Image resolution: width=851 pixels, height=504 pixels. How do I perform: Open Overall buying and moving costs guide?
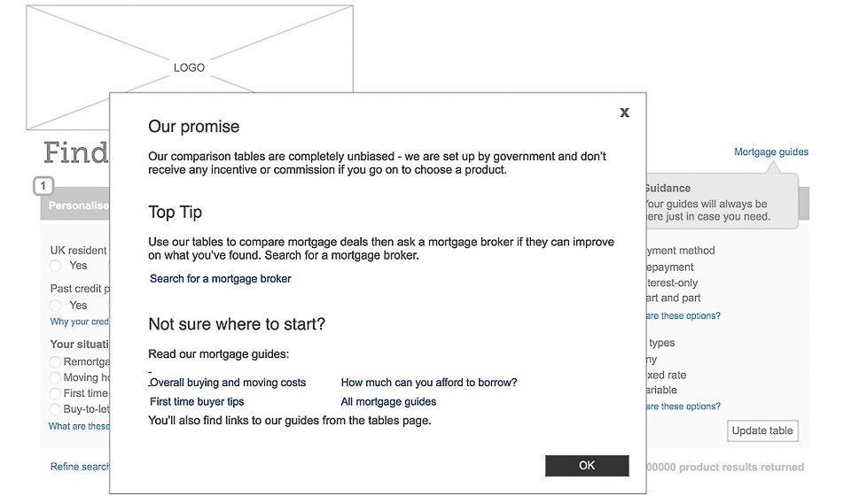[228, 383]
